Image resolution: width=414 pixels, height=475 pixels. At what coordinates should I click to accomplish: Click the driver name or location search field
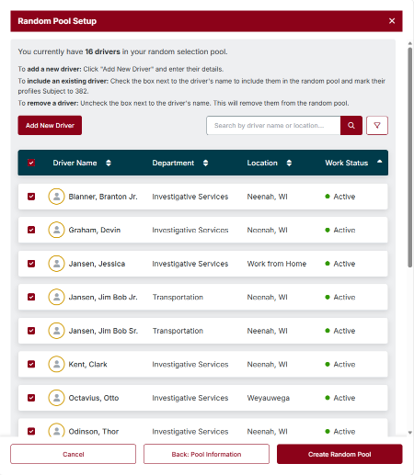[x=273, y=125]
